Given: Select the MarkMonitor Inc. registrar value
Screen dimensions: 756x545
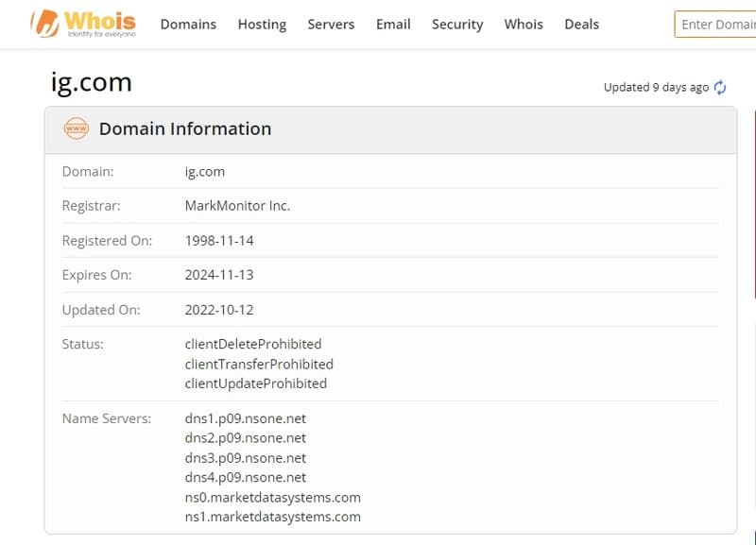Looking at the screenshot, I should click(x=238, y=206).
